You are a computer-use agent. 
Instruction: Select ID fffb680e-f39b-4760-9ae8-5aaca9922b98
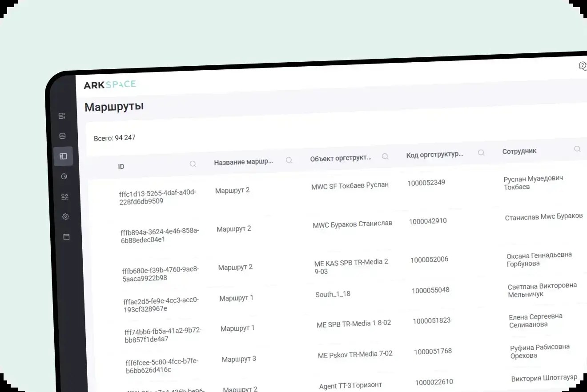[x=161, y=274]
